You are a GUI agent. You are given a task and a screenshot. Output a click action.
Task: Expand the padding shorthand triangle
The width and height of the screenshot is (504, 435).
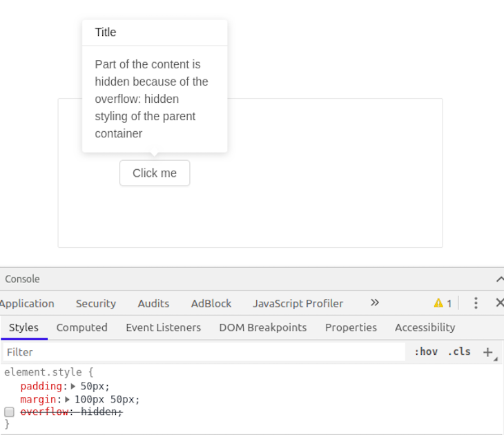[73, 386]
